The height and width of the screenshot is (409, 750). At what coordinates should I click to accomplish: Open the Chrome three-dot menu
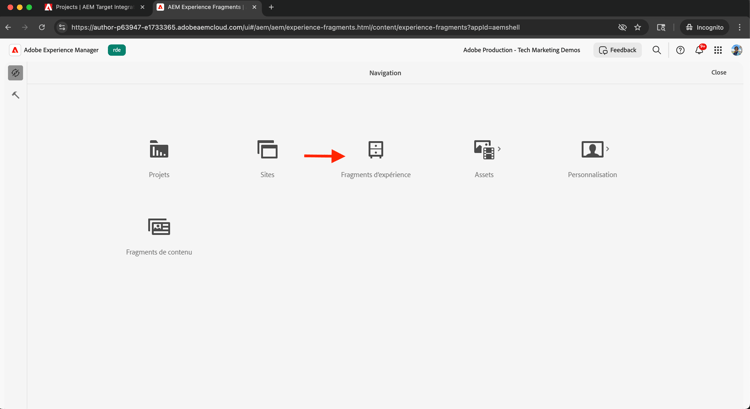(739, 27)
